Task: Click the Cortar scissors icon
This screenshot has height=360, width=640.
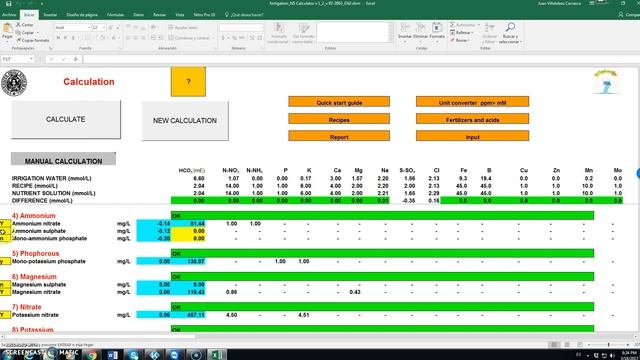Action: [18, 25]
